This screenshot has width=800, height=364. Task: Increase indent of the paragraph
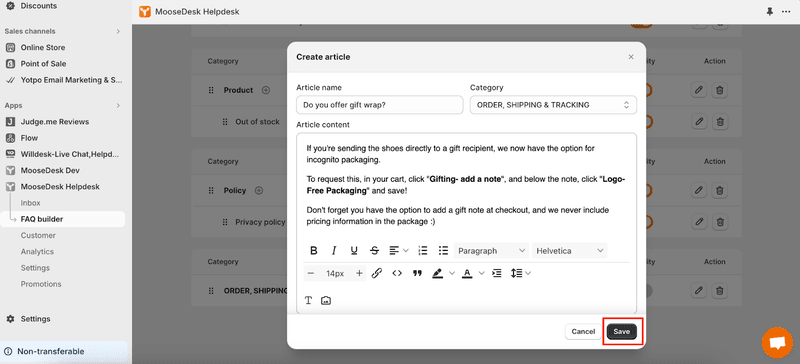(496, 273)
